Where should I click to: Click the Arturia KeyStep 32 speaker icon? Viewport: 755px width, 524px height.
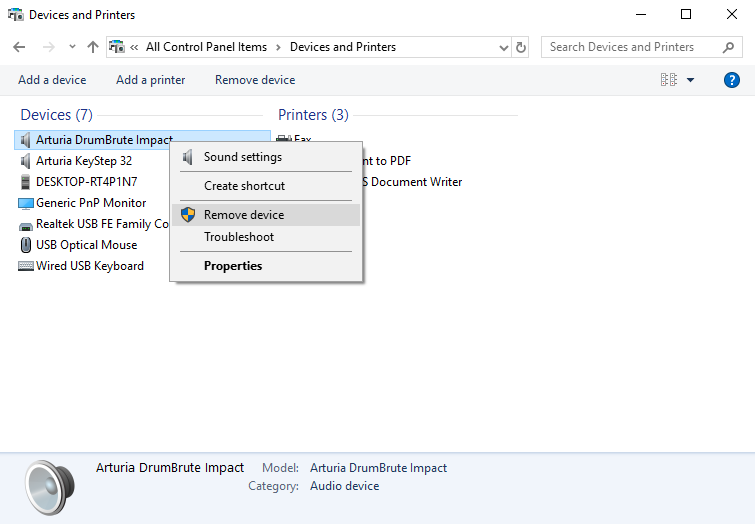(26, 161)
